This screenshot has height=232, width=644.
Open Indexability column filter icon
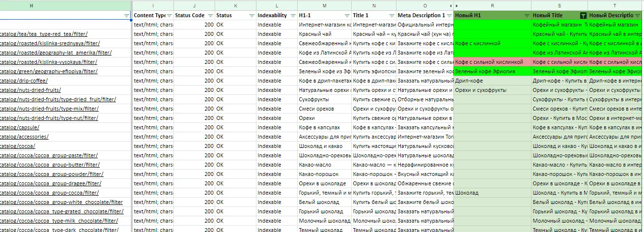pos(293,16)
